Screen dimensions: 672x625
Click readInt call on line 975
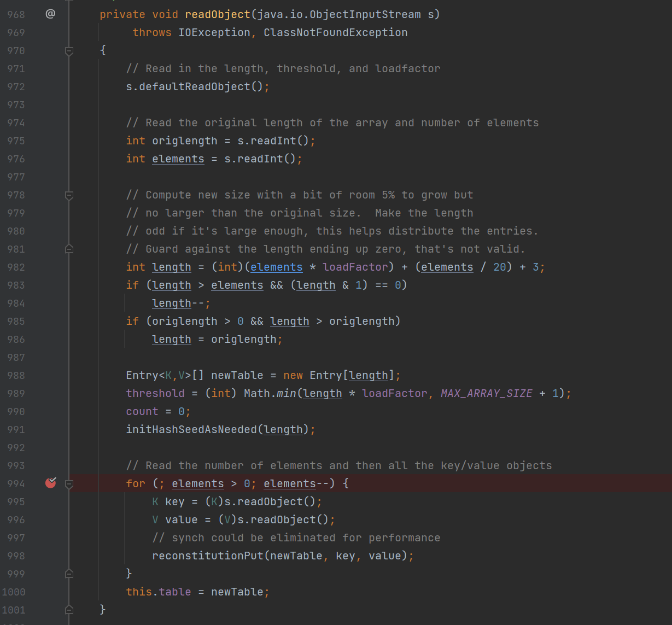(273, 141)
